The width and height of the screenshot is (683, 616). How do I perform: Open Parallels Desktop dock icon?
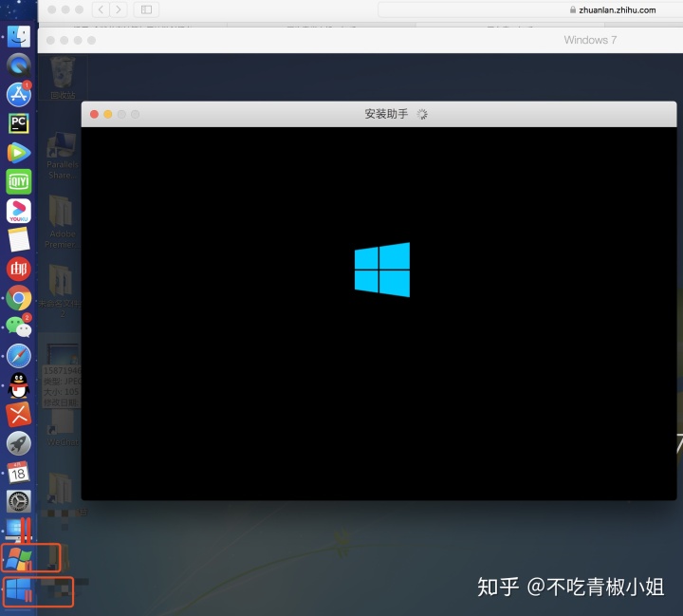pos(19,530)
